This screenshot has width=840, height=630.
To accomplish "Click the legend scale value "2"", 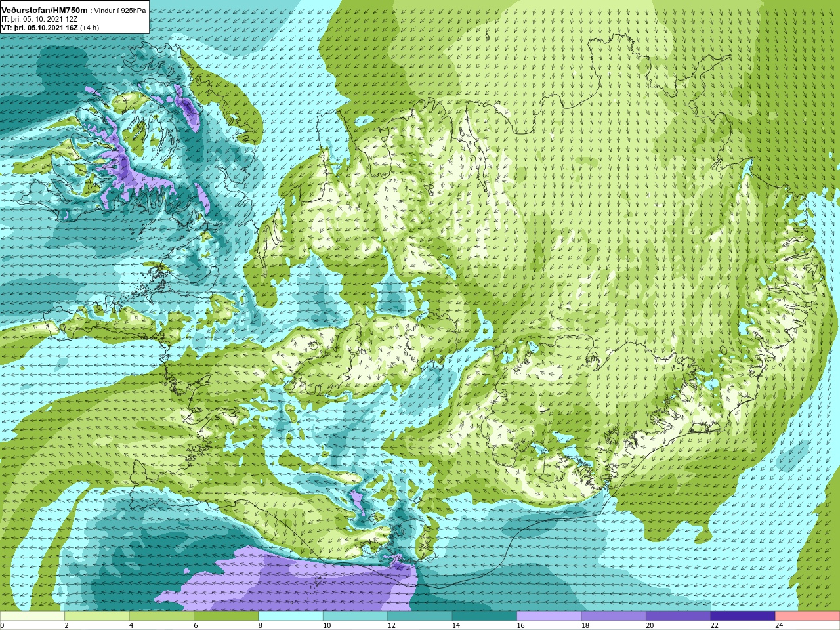I will [66, 625].
